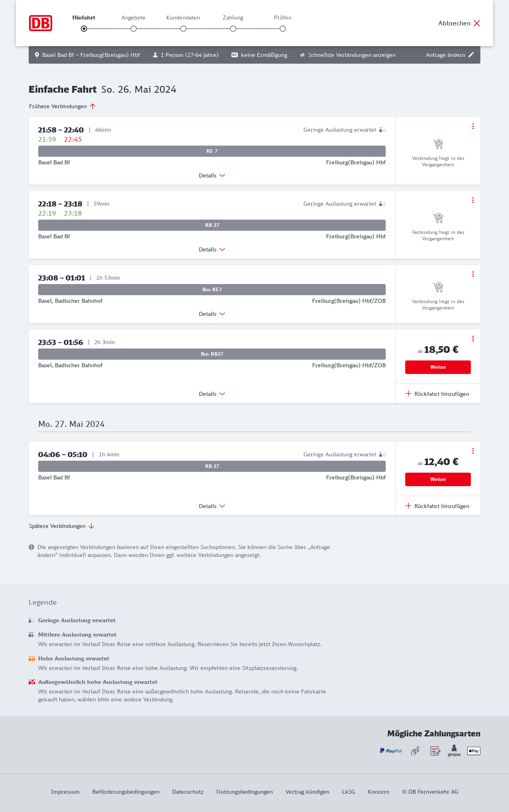
Task: Click the red X next to Abbrechen
Action: coord(477,23)
